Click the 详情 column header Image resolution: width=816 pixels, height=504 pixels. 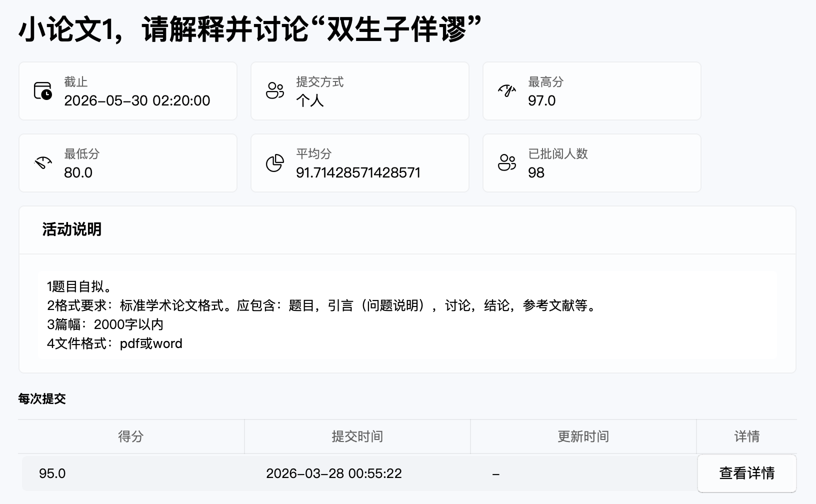pyautogui.click(x=747, y=436)
